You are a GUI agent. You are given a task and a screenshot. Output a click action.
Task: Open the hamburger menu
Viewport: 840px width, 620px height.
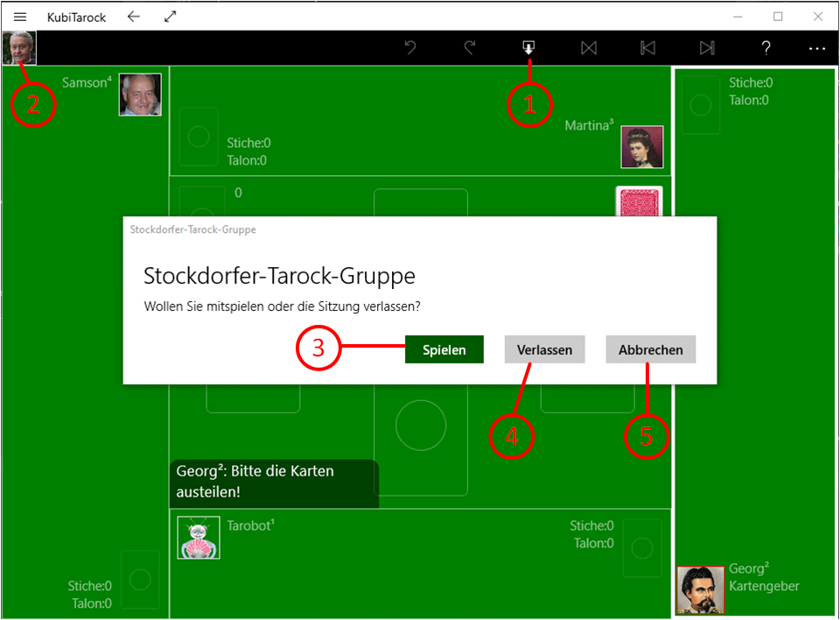click(20, 17)
